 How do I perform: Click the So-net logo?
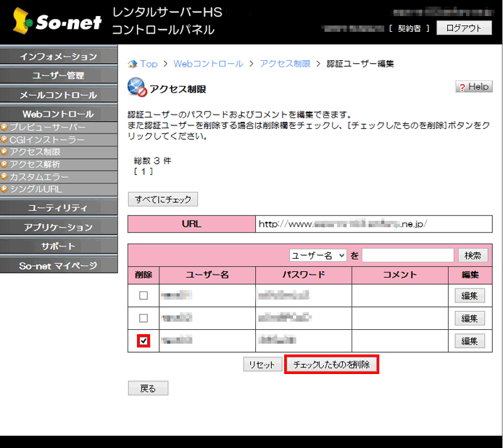(x=56, y=23)
